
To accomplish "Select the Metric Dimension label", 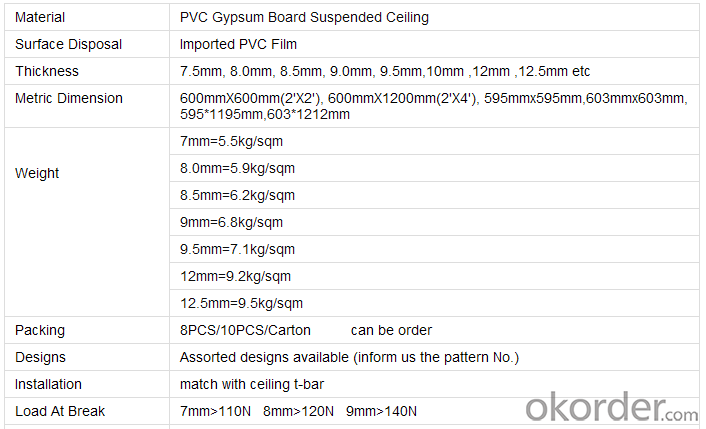I will pos(68,98).
